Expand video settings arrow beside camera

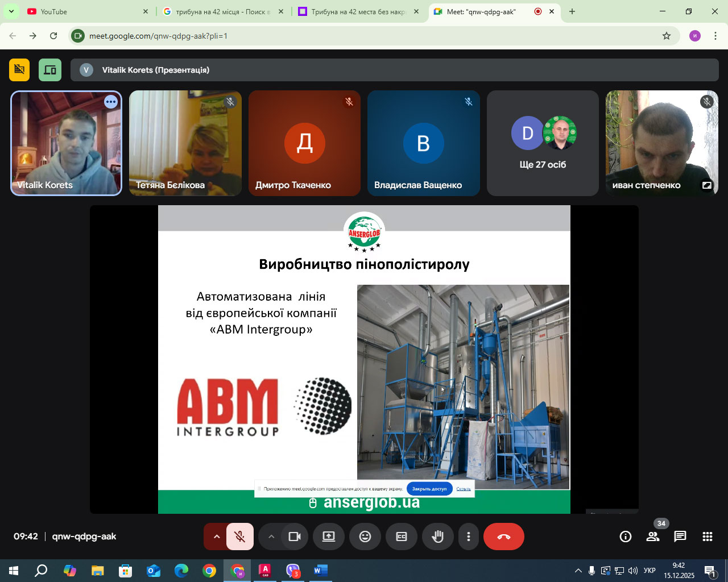271,537
